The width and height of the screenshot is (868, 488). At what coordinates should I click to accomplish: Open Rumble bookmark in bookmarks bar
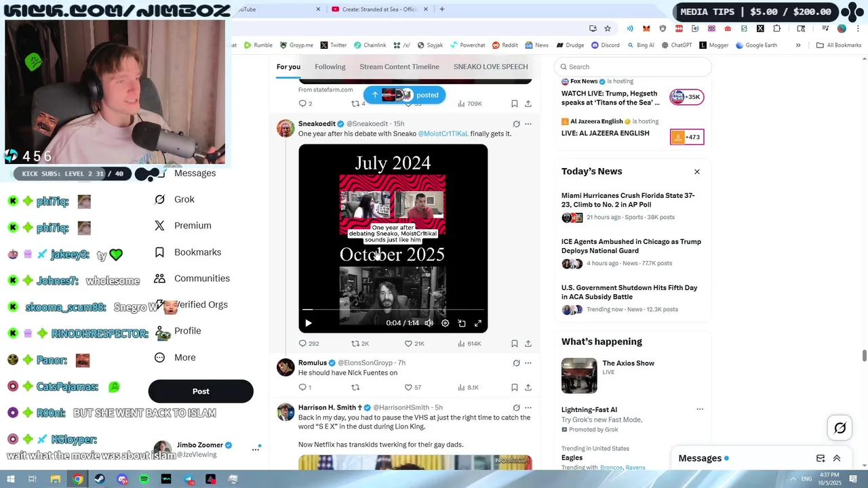[x=258, y=45]
